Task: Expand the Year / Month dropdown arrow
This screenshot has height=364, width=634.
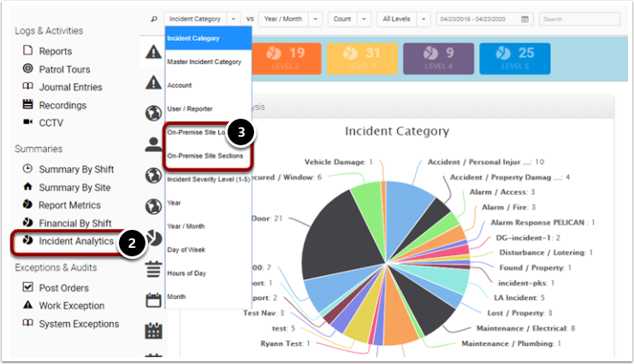Action: coord(316,19)
